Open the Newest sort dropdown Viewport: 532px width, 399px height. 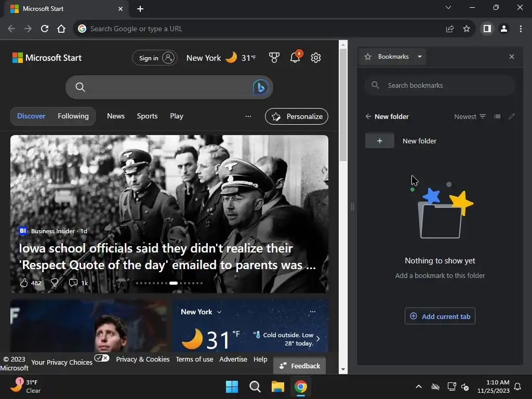point(470,116)
